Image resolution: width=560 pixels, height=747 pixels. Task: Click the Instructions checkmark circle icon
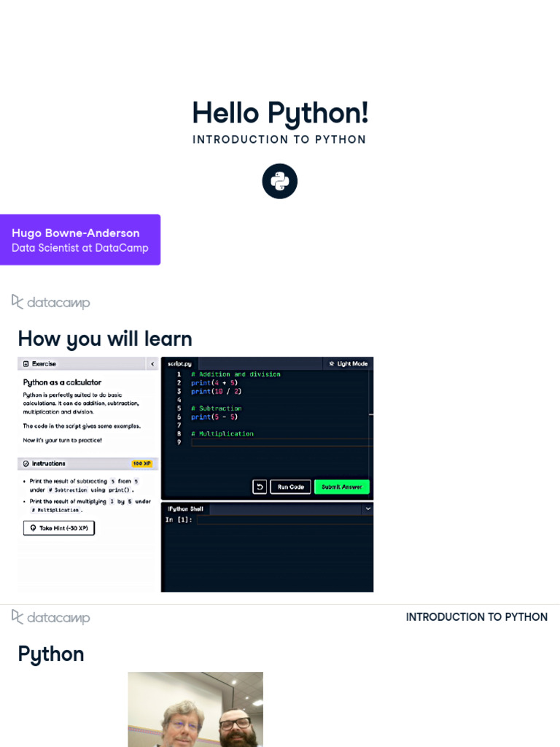(x=26, y=463)
